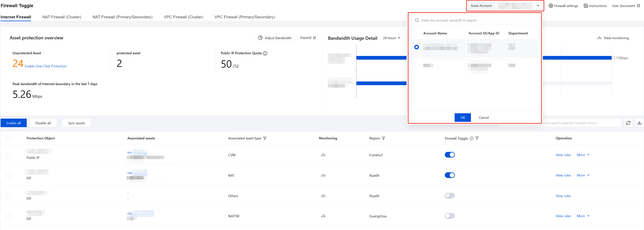Screen dimensions: 644x230
Task: View rules for Riyadh NAT row
Action: click(x=563, y=175)
